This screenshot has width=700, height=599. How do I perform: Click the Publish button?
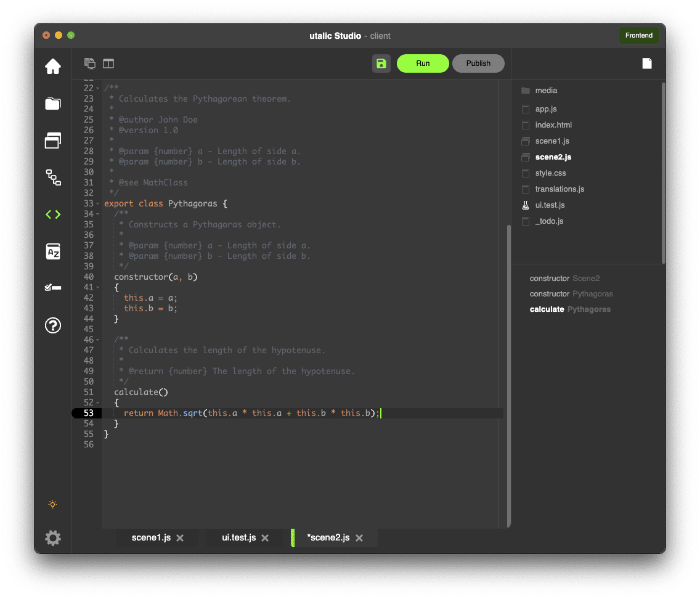pos(478,63)
